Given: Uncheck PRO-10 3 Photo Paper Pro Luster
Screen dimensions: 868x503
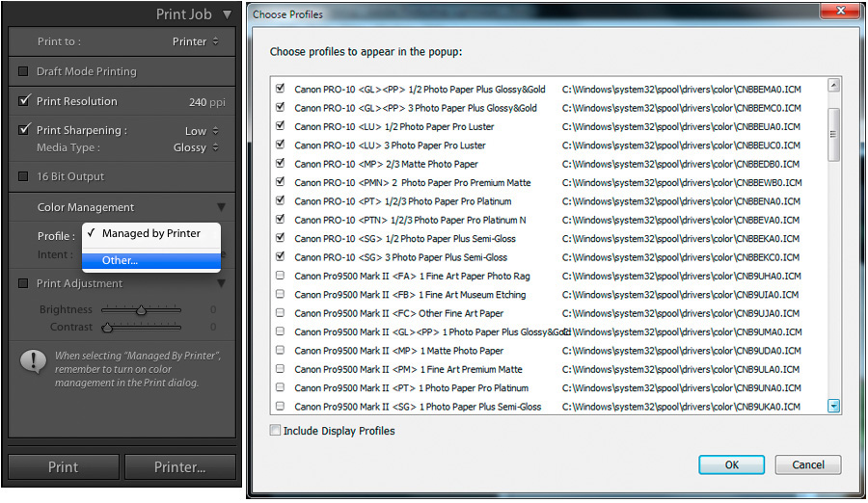Looking at the screenshot, I should tap(280, 145).
